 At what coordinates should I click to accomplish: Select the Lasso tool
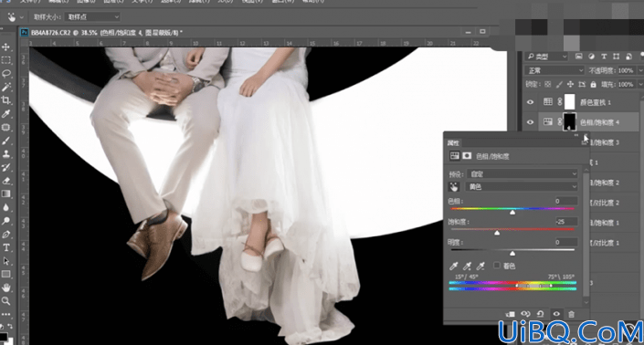(5, 74)
